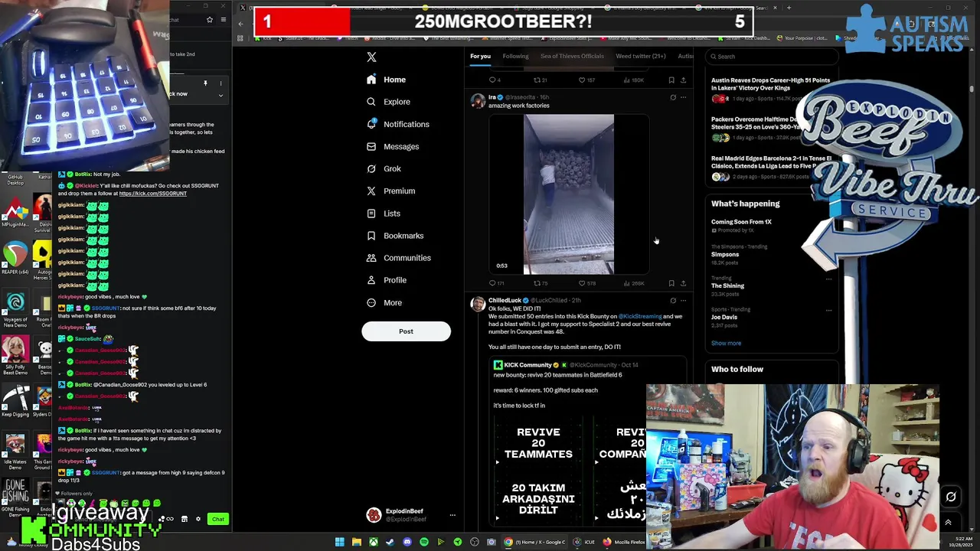Open Lists in X sidebar

point(383,213)
